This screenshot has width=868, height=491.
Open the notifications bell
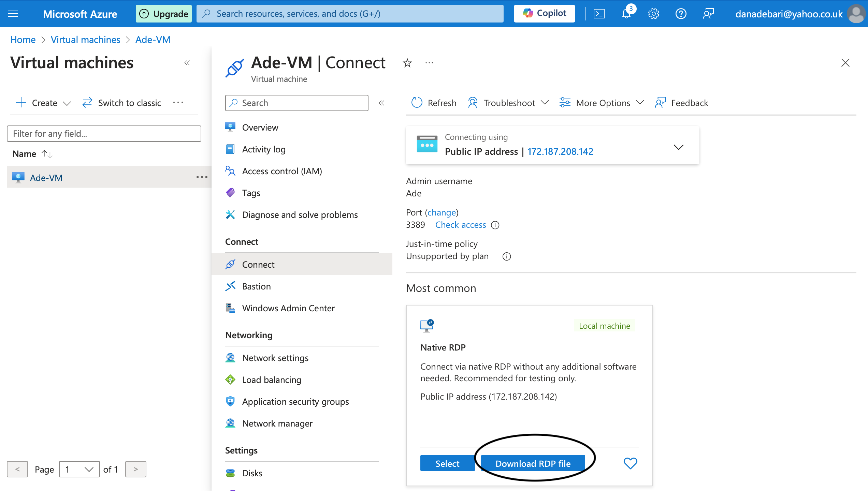626,14
